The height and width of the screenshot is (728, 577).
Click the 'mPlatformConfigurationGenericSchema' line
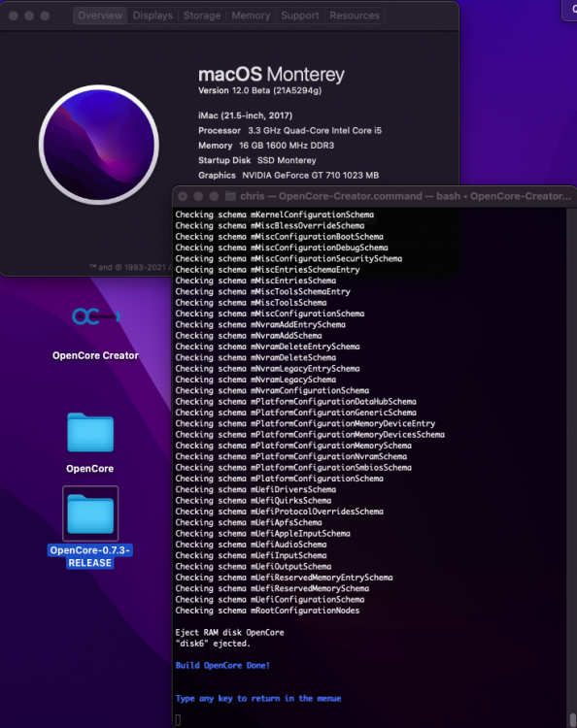click(296, 413)
